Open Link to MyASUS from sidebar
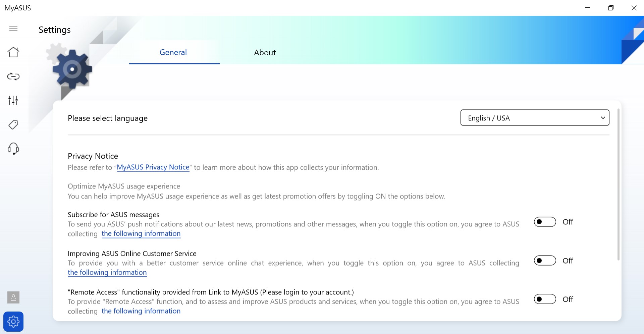 point(13,76)
